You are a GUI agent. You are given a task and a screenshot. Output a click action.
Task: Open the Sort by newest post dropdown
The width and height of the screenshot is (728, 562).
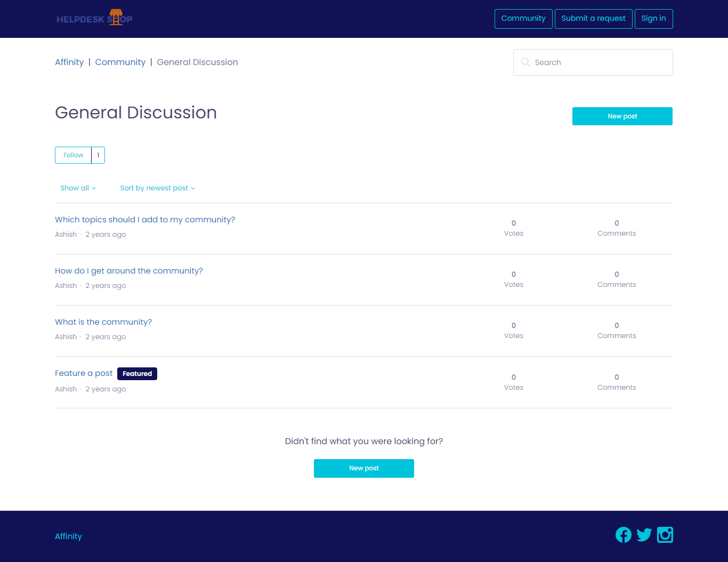(x=157, y=188)
